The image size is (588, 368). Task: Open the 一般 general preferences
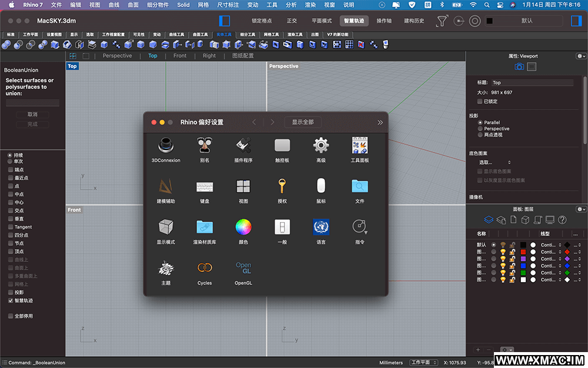tap(282, 231)
